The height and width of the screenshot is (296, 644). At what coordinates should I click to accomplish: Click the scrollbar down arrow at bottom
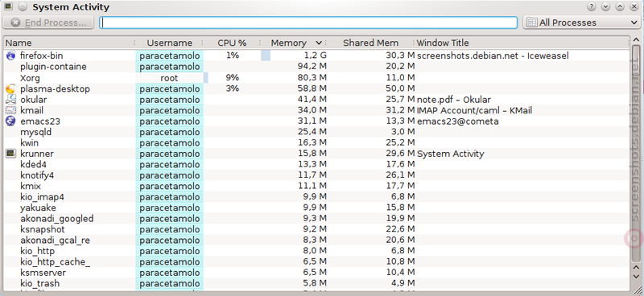(x=636, y=277)
